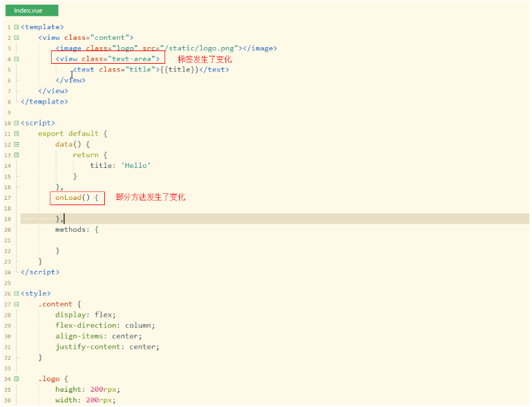This screenshot has width=532, height=407.
Task: Collapse the .logo rule fold on line 34
Action: (x=17, y=379)
